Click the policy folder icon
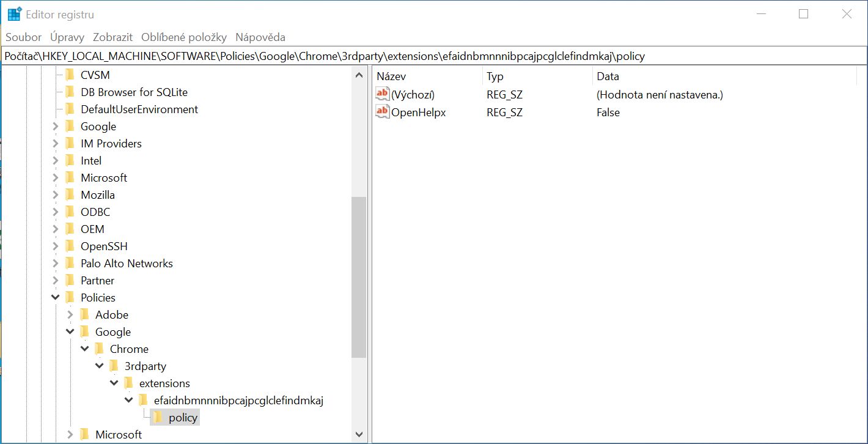This screenshot has width=868, height=444. pyautogui.click(x=158, y=417)
